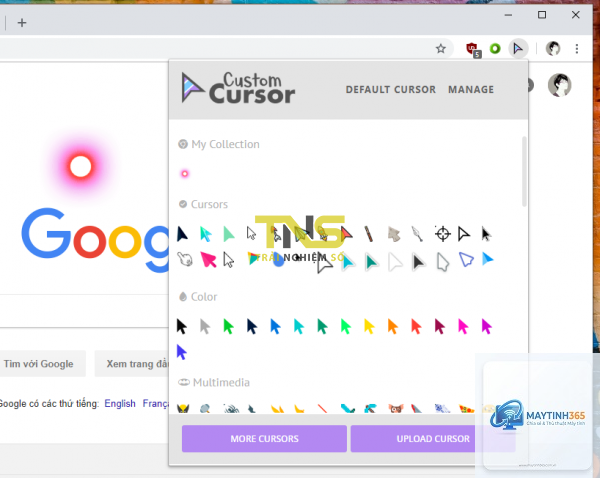Choose the white outlined arrow beside the pink cursor
The width and height of the screenshot is (600, 478).
[x=228, y=260]
